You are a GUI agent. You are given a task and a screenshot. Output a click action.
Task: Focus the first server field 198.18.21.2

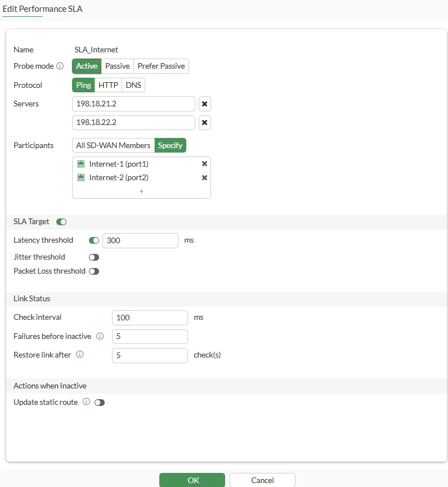[133, 104]
